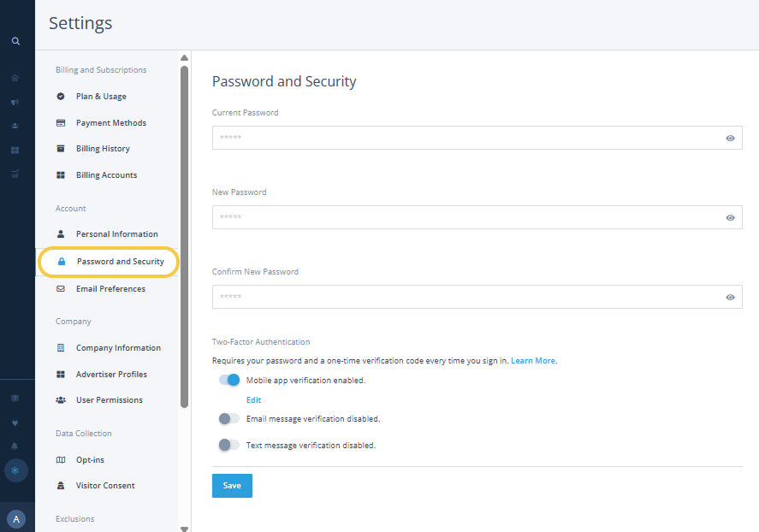Open the help question mark icon

(x=15, y=399)
